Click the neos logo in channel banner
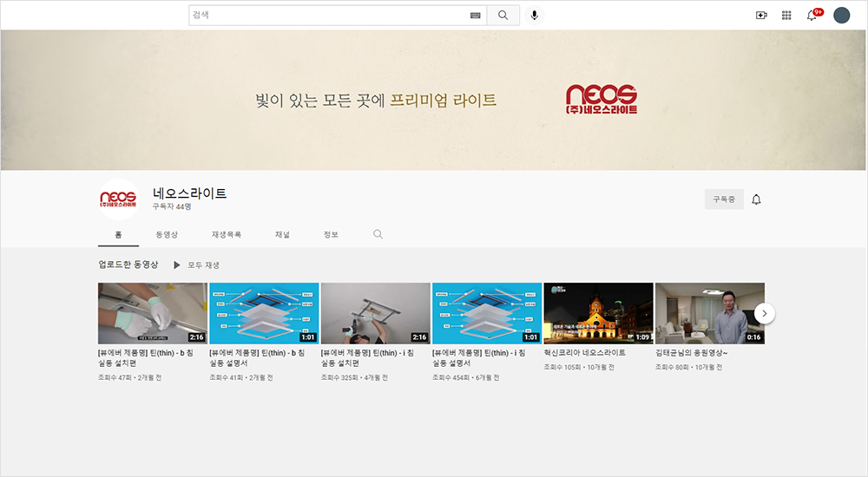868x477 pixels. 602,99
